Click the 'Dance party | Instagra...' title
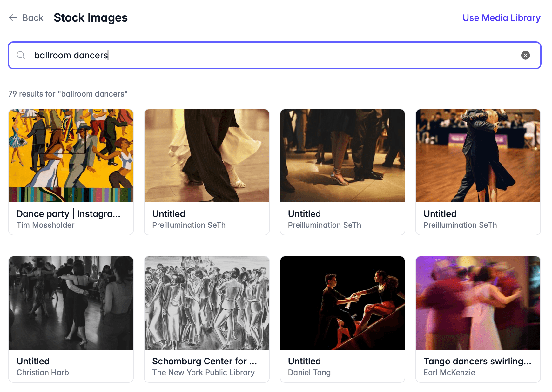The width and height of the screenshot is (552, 392). click(x=68, y=214)
